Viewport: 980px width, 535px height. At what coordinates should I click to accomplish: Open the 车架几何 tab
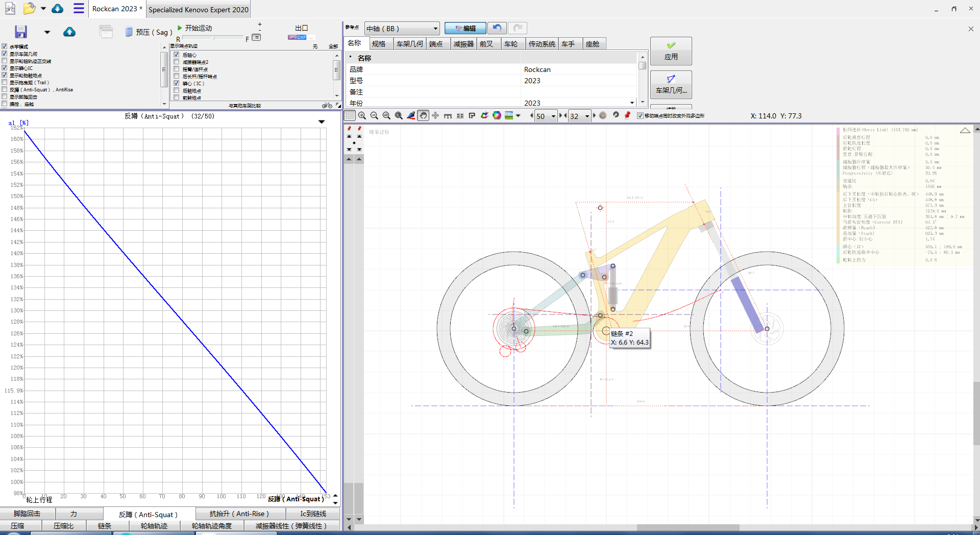pyautogui.click(x=410, y=44)
